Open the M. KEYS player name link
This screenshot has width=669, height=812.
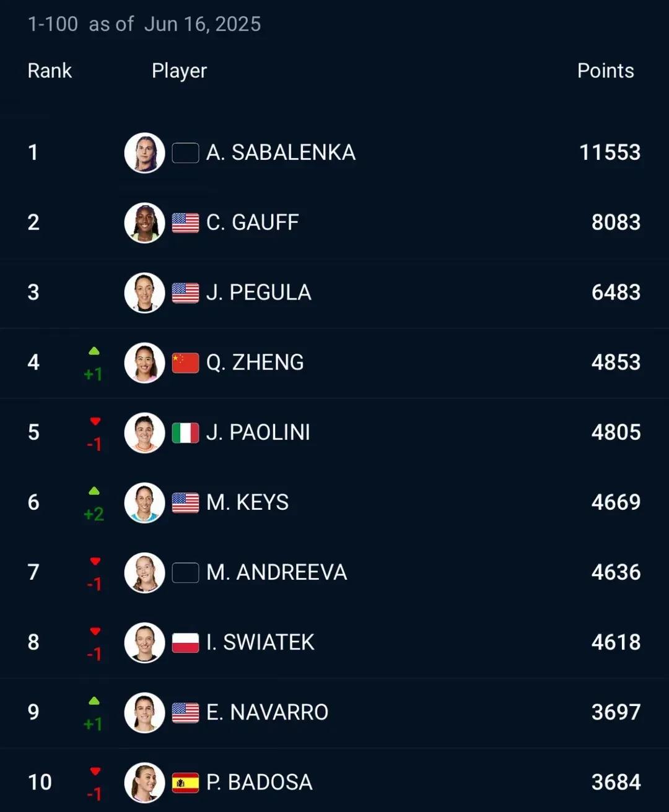coord(247,502)
